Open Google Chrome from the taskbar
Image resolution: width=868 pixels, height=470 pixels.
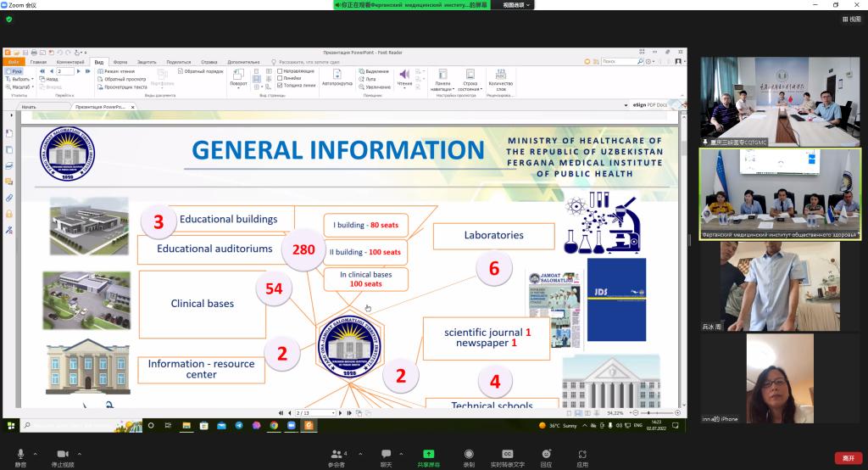(x=274, y=426)
